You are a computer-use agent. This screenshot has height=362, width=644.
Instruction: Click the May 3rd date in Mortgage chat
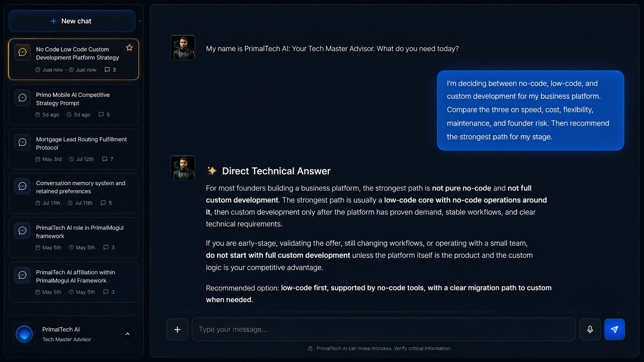[x=52, y=159]
